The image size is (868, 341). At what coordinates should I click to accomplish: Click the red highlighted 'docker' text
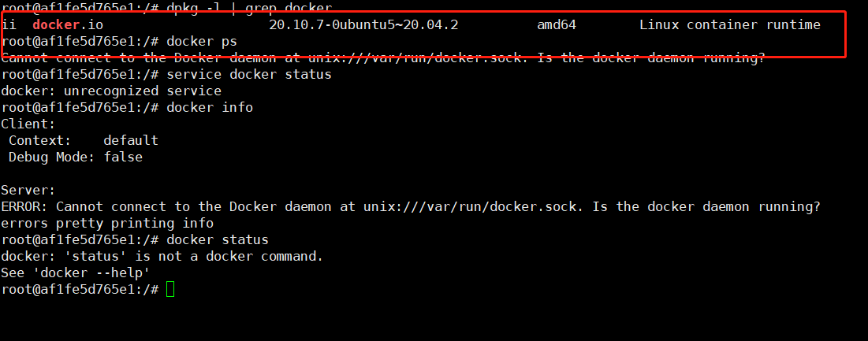point(57,25)
